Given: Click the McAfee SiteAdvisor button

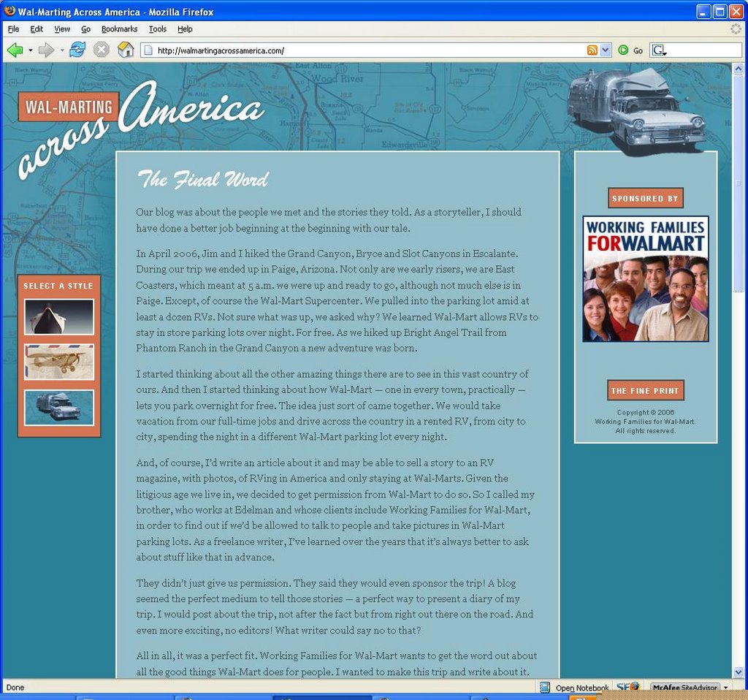Looking at the screenshot, I should tap(685, 688).
